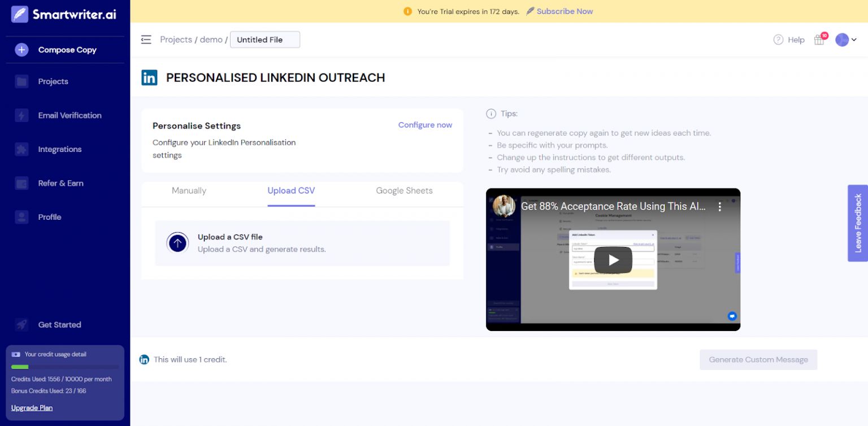Click the LinkedIn icon next to the page title

pos(149,77)
